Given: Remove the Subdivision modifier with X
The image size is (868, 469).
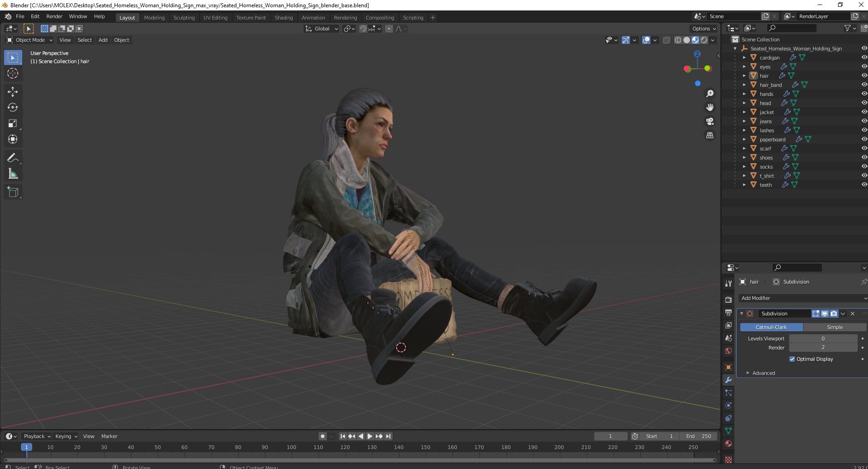Looking at the screenshot, I should click(x=853, y=314).
